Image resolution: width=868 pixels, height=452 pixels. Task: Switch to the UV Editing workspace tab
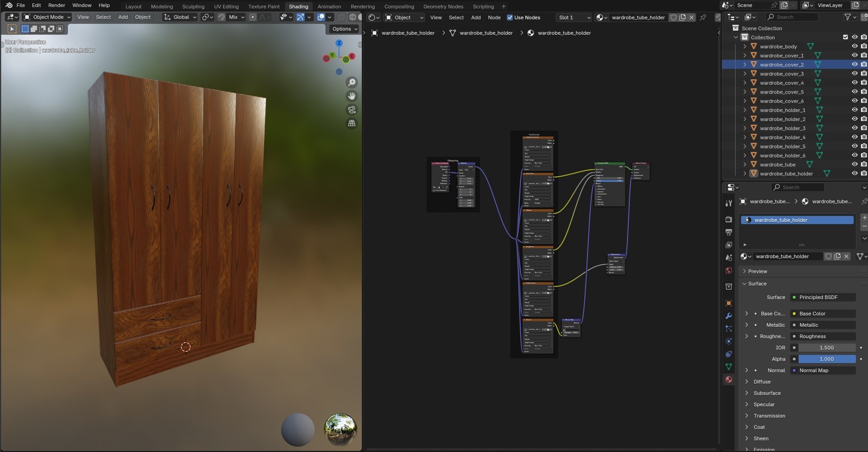click(x=226, y=6)
